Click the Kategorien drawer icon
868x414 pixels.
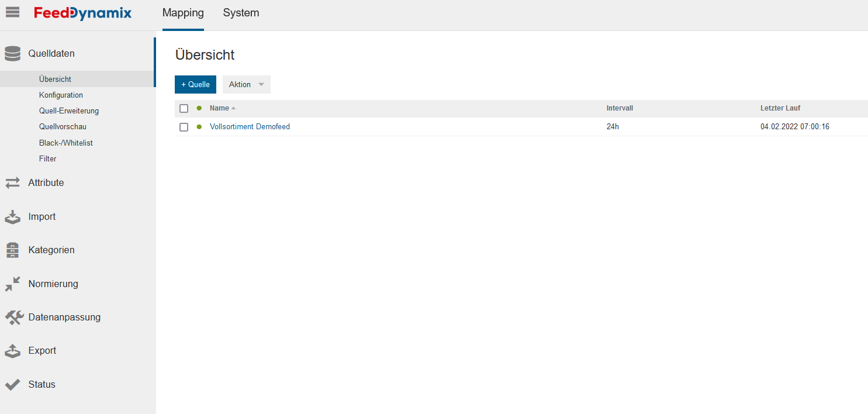(12, 250)
